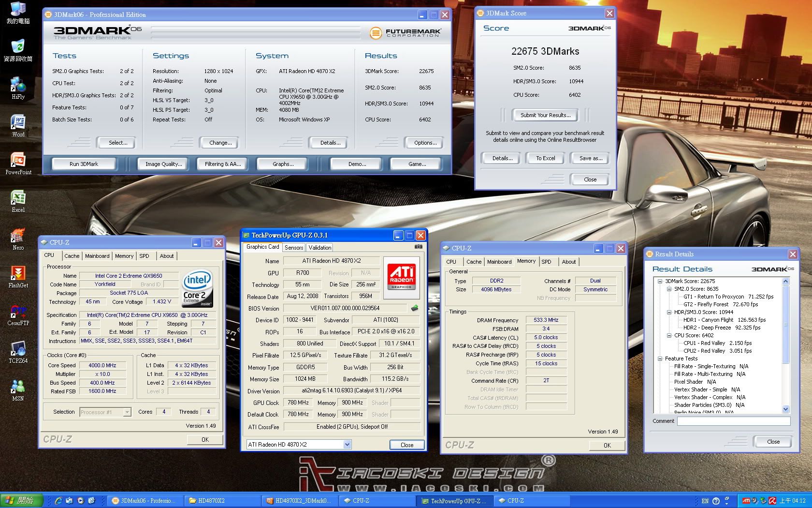Open Internet Explorer from quick launch

coord(58,501)
